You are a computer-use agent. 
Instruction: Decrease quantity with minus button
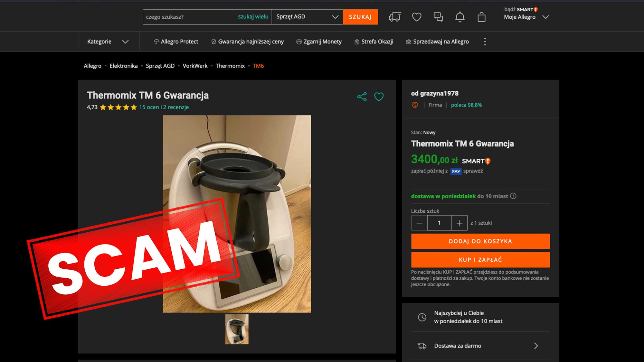(419, 223)
